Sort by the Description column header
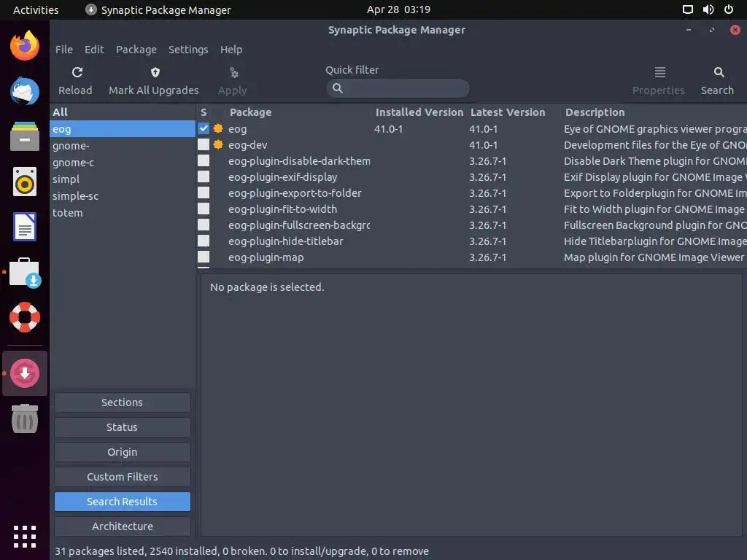 tap(654, 112)
